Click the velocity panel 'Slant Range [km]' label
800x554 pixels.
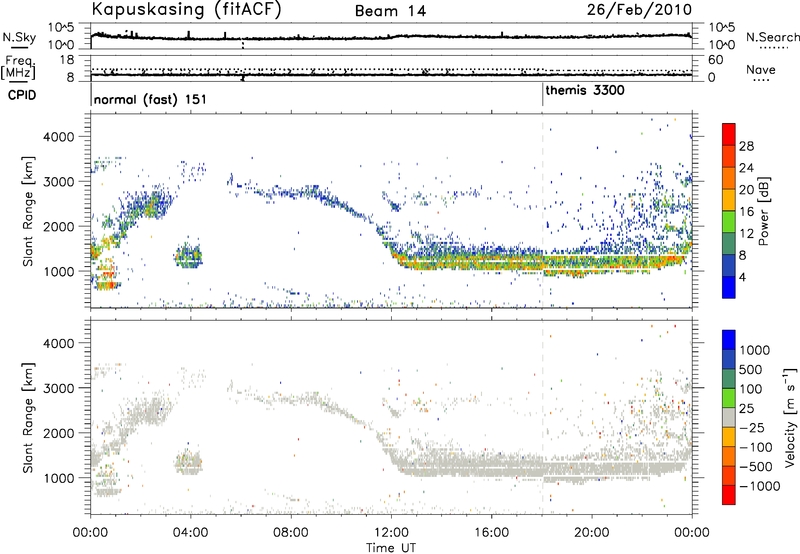28,418
